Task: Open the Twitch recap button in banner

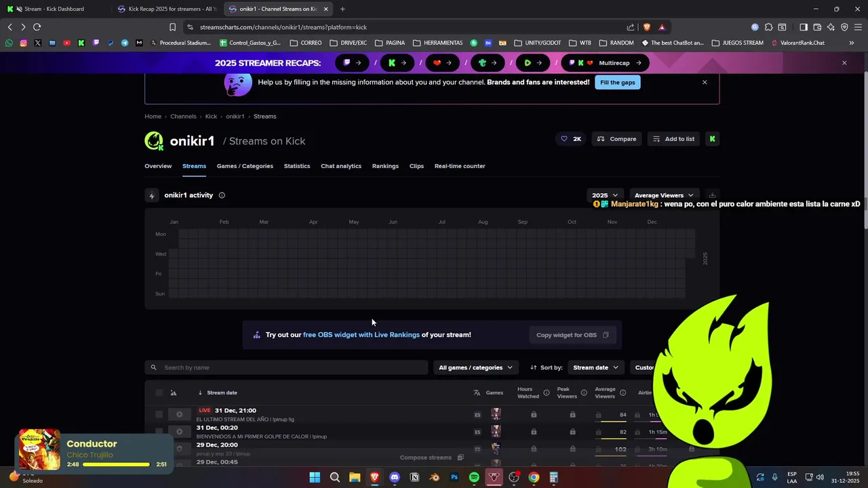Action: pos(353,63)
